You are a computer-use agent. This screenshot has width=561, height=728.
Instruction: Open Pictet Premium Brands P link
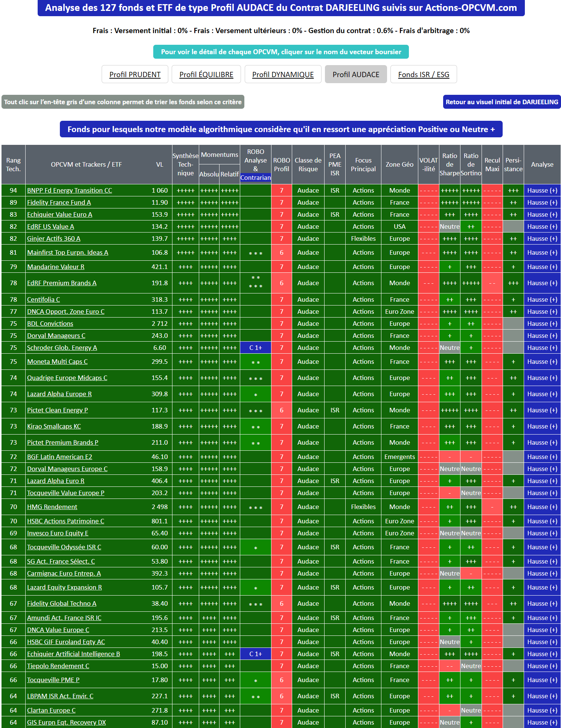[63, 442]
